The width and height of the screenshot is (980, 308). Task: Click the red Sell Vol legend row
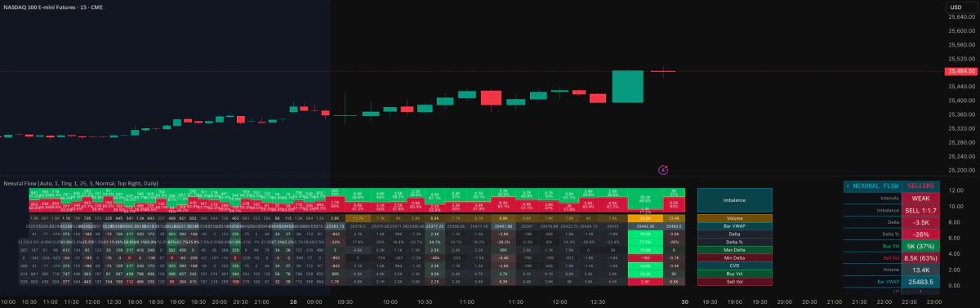point(734,282)
